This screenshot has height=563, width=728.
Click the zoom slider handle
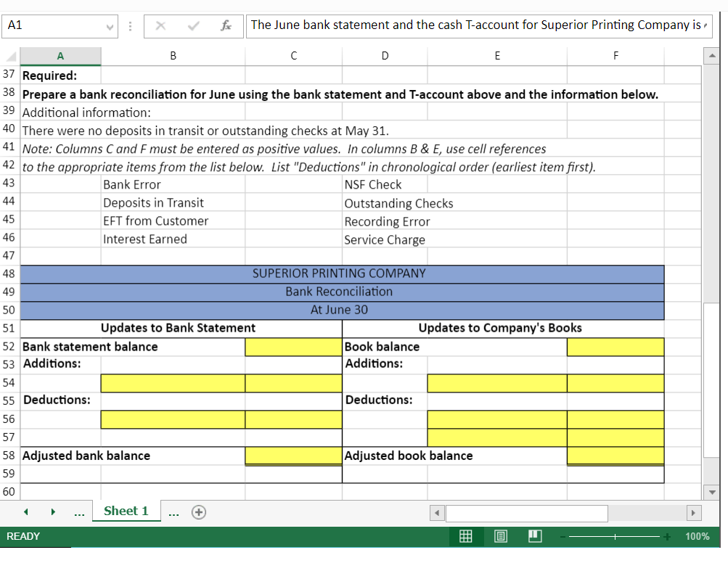pos(615,537)
